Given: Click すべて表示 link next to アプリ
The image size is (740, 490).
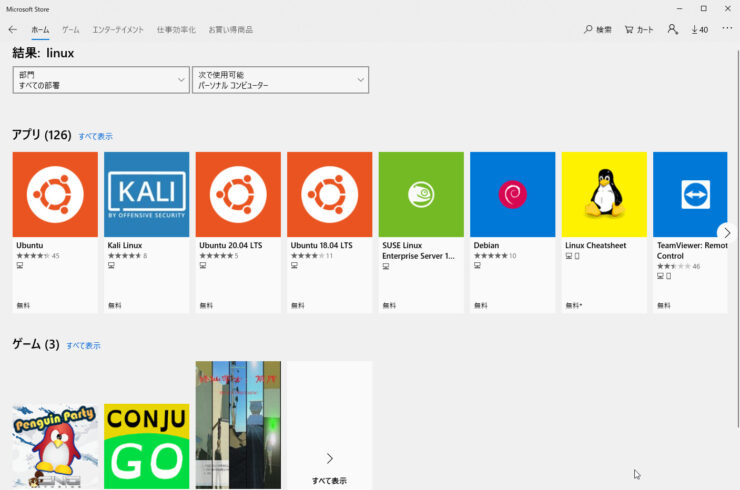Looking at the screenshot, I should tap(95, 136).
